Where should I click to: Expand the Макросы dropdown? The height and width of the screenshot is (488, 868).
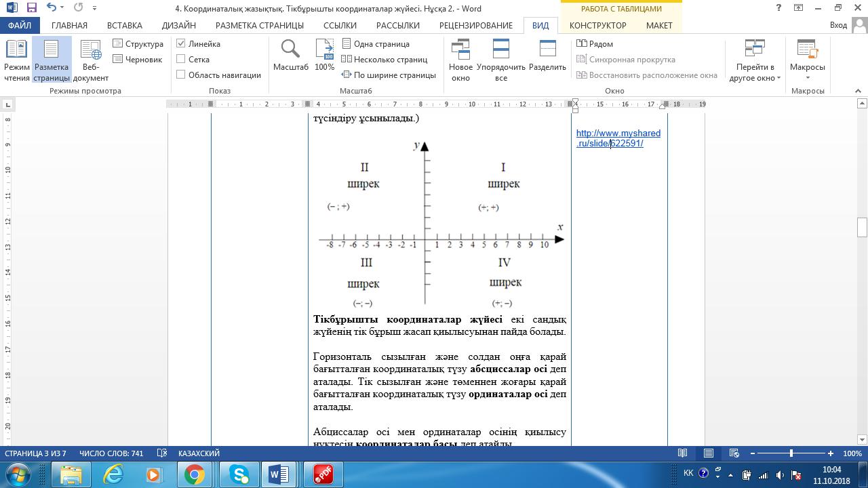click(807, 77)
